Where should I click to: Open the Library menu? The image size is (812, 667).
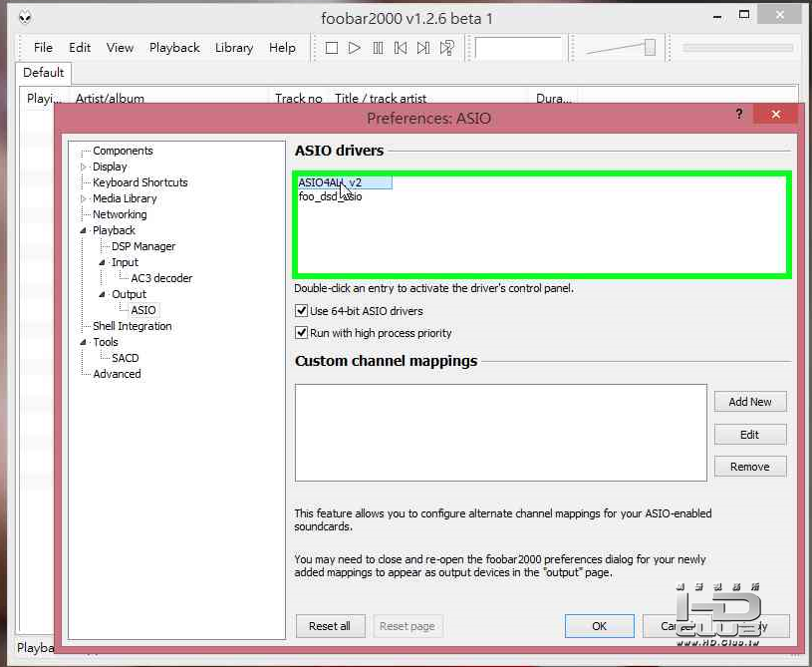click(x=234, y=48)
